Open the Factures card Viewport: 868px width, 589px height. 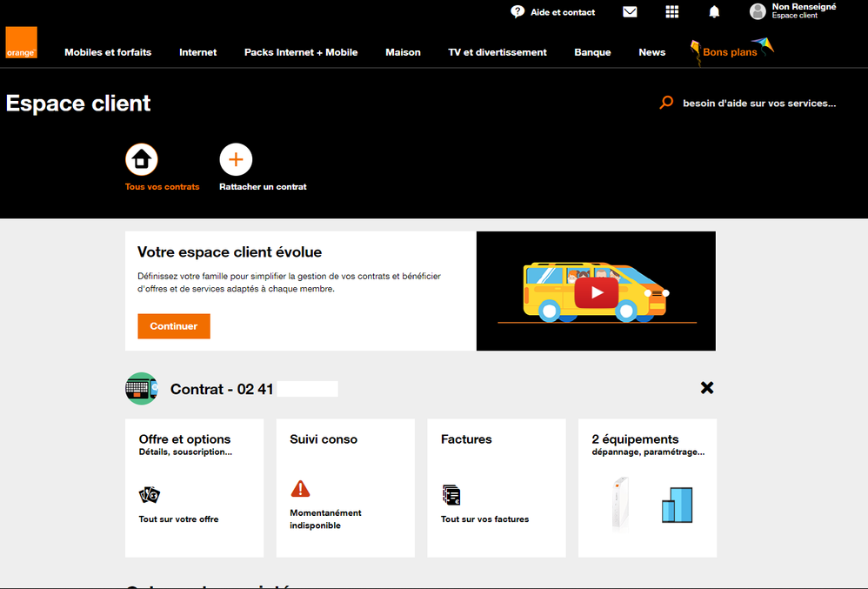496,487
